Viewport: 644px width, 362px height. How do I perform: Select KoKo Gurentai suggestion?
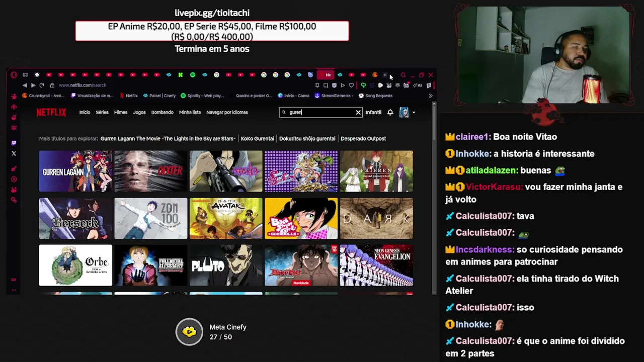coord(258,139)
